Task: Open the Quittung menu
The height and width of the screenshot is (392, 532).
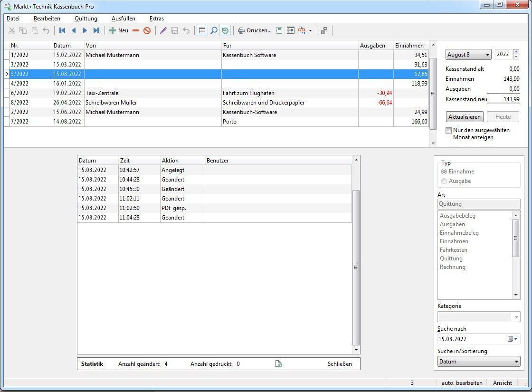Action: 85,19
